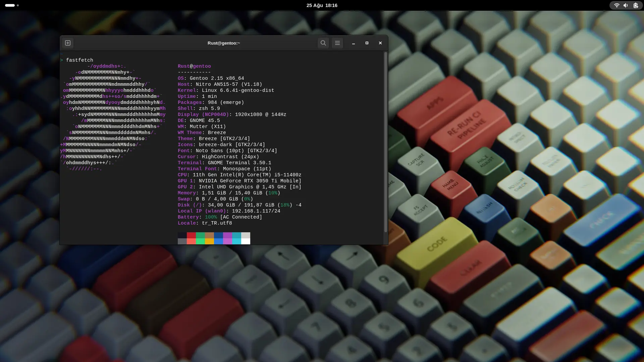This screenshot has height=362, width=644.
Task: Minimize the terminal window
Action: tap(354, 43)
